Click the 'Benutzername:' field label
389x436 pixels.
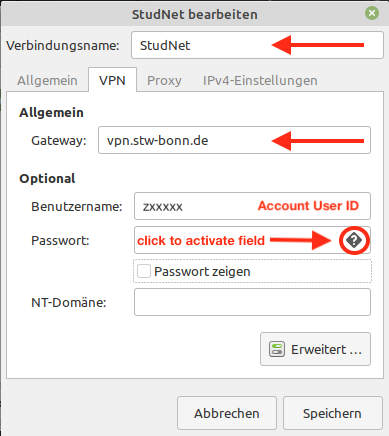point(77,207)
